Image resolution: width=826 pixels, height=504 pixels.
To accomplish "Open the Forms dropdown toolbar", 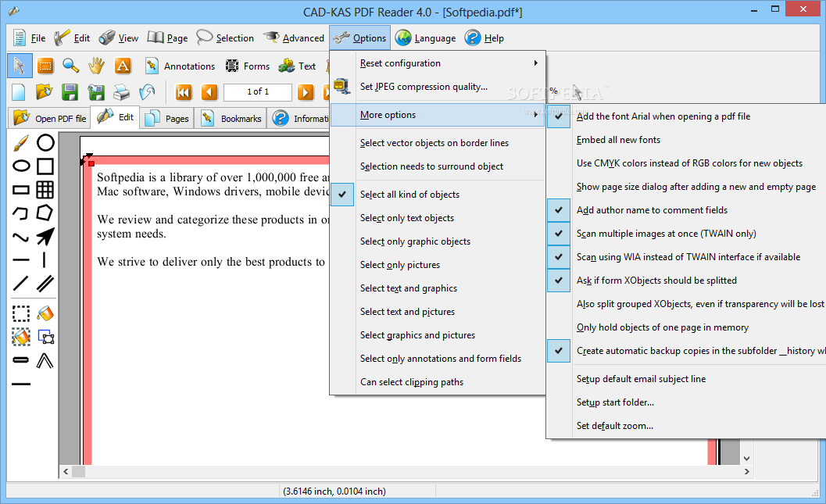I will [248, 66].
